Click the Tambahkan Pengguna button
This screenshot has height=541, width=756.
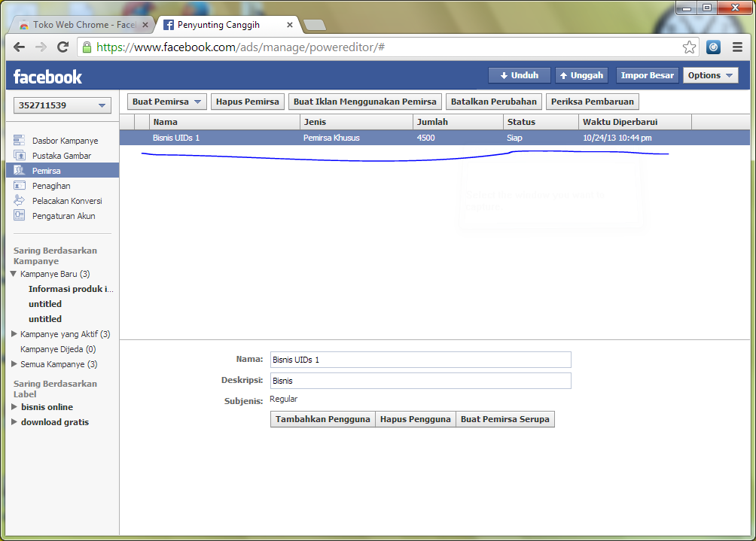click(x=322, y=419)
